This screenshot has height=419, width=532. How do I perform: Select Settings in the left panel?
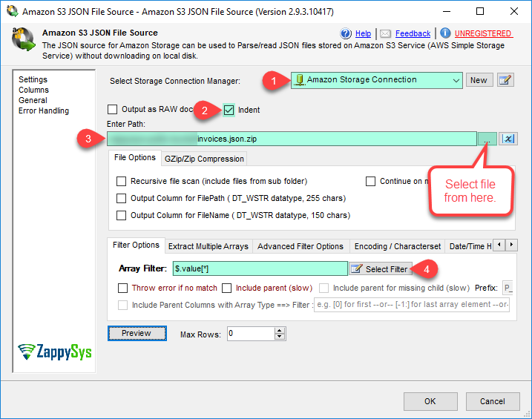(33, 79)
